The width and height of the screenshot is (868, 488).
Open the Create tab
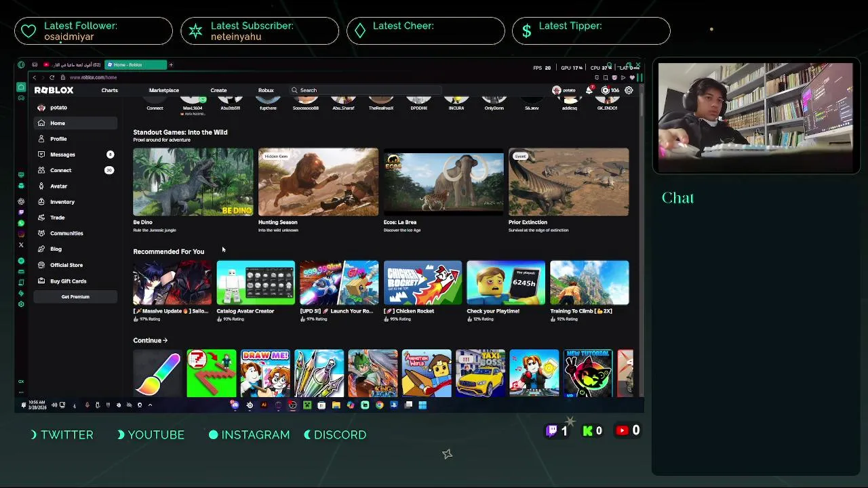[218, 90]
